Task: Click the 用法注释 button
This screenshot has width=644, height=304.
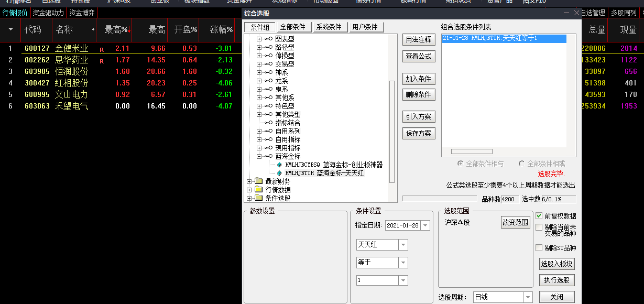Action: (x=419, y=39)
